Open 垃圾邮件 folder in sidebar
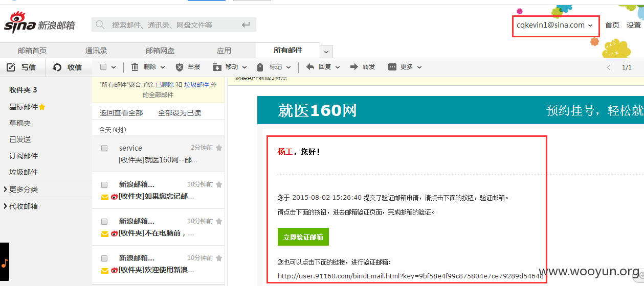The image size is (644, 286). click(24, 172)
